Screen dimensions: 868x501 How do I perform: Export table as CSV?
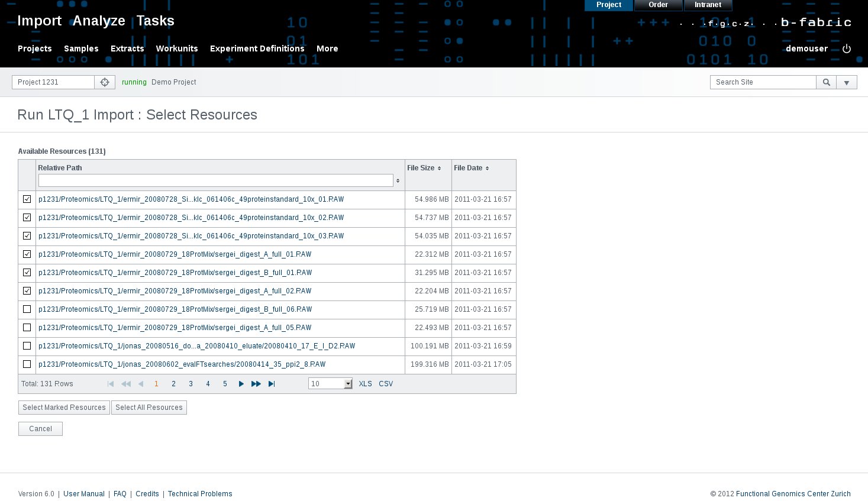click(x=386, y=384)
